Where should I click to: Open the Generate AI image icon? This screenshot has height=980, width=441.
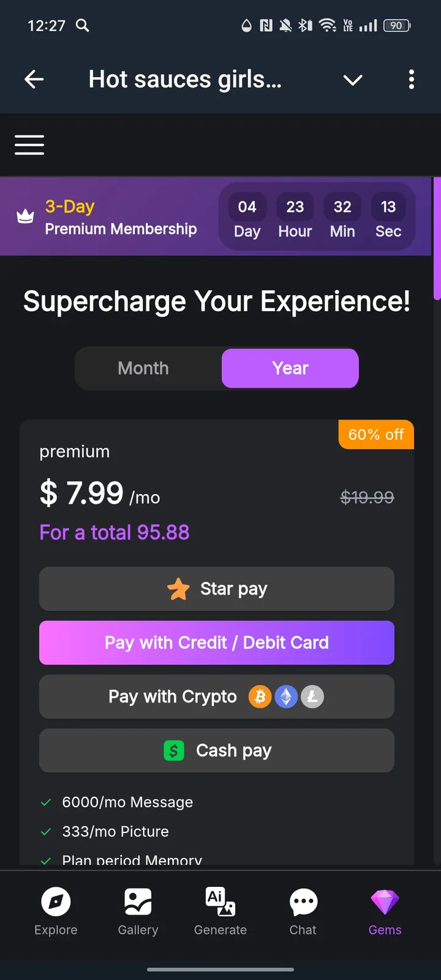tap(221, 902)
